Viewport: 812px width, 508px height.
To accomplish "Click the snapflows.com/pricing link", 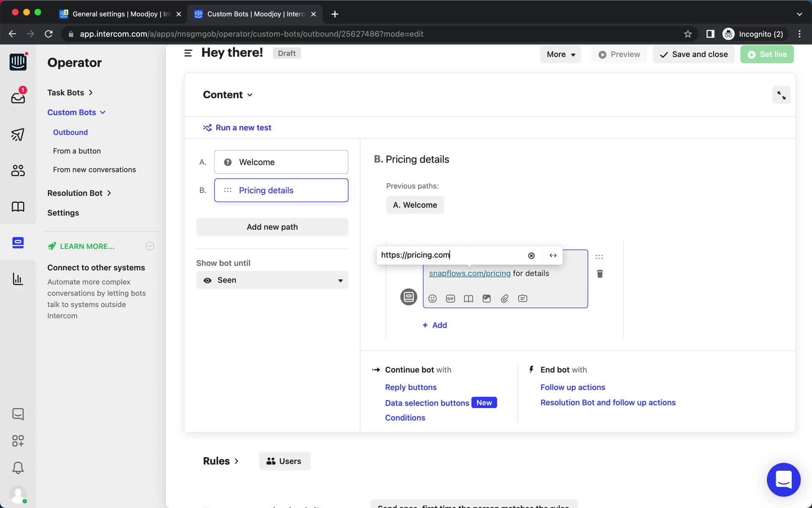I will tap(469, 273).
